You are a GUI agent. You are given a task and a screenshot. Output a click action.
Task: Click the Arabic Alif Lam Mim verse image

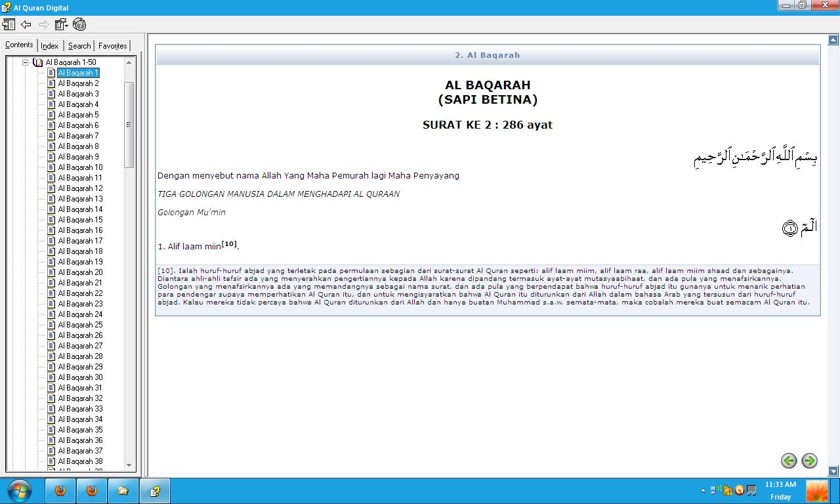(x=799, y=227)
